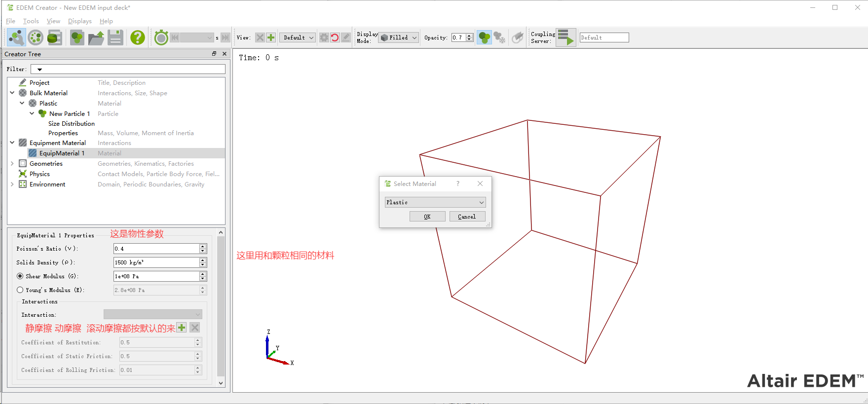
Task: Add an interaction with the green plus
Action: [182, 328]
